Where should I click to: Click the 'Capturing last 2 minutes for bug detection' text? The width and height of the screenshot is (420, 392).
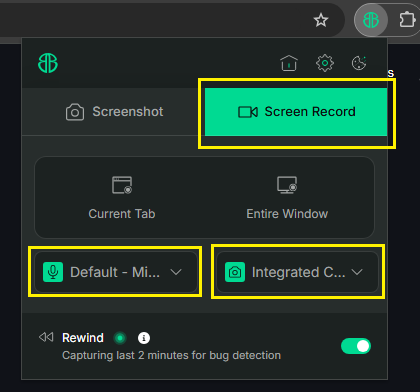171,355
